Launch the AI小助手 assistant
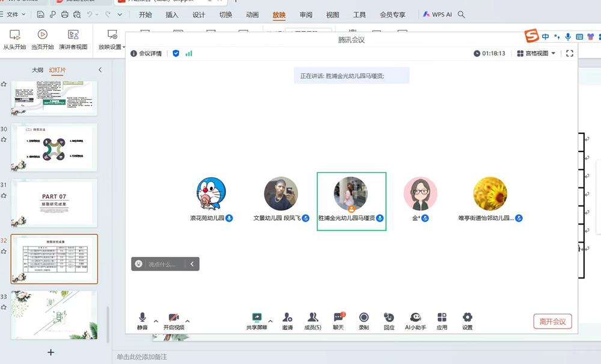 415,321
